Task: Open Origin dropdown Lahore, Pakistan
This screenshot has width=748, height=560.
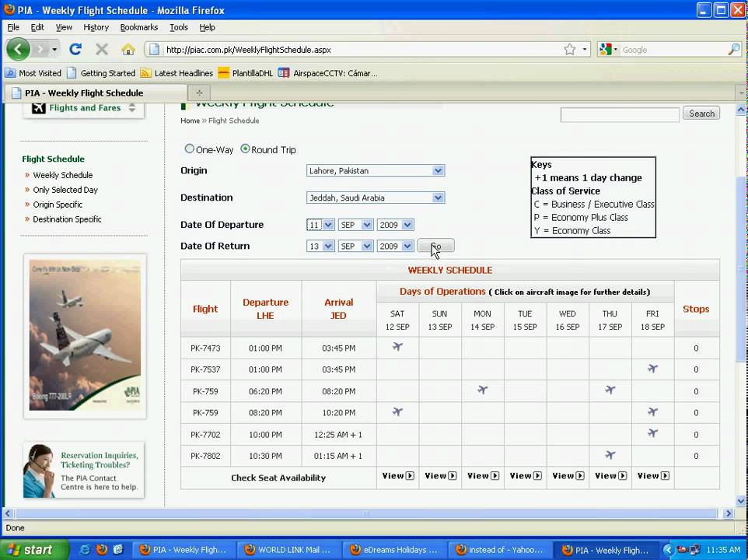Action: click(376, 170)
